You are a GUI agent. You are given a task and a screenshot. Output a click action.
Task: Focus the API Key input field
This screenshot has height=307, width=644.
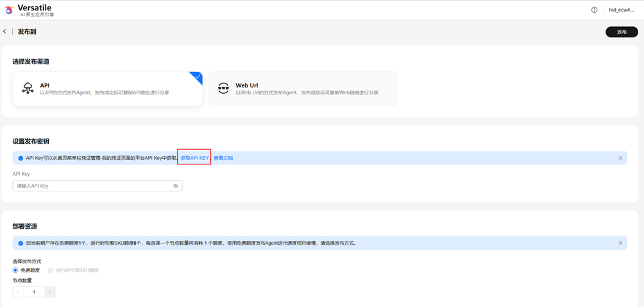(90, 186)
